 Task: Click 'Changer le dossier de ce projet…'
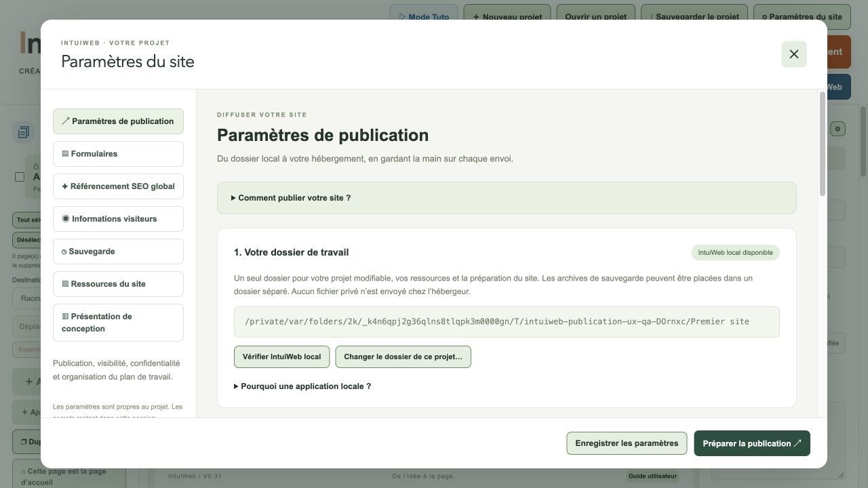coord(403,357)
